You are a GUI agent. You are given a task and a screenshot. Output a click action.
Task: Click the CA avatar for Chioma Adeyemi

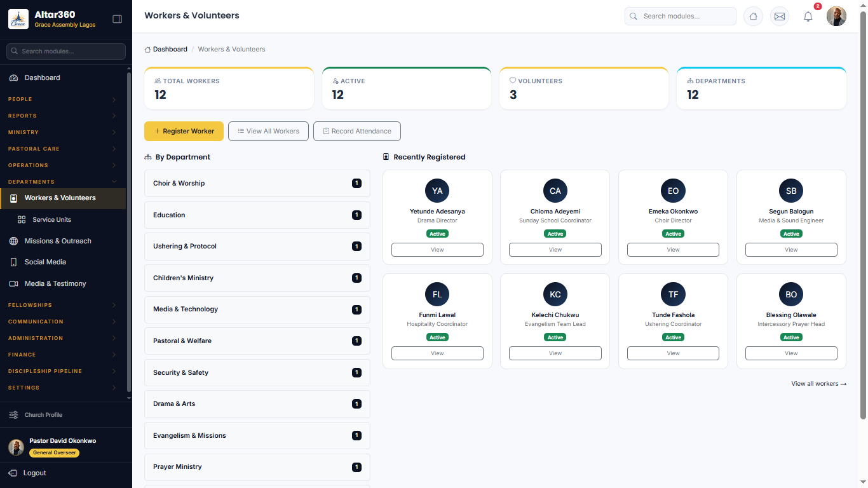tap(555, 191)
